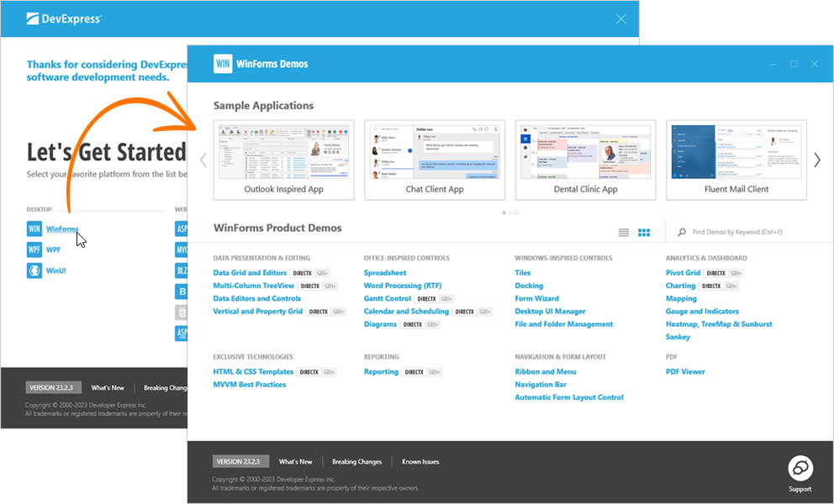Open the Outlook Inspired App thumbnail
This screenshot has width=834, height=504.
tap(283, 160)
